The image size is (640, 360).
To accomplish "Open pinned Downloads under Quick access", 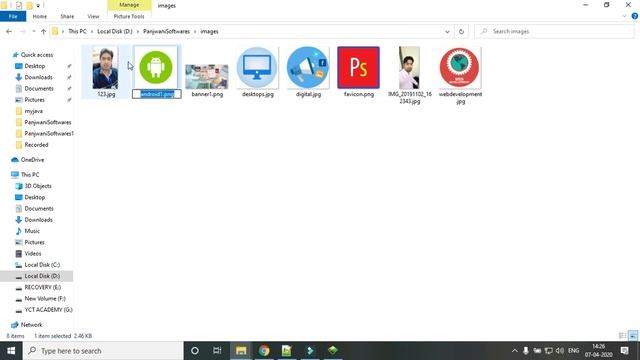I will coord(38,77).
